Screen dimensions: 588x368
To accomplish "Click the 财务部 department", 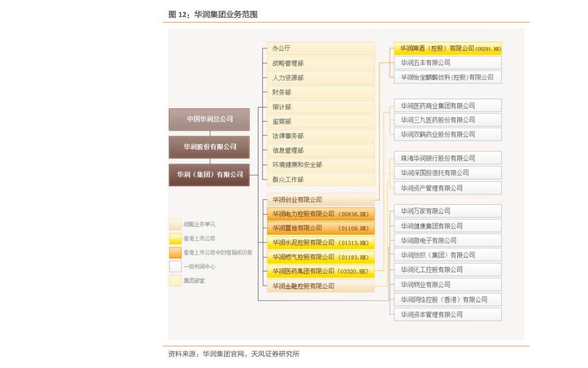I will coord(320,92).
